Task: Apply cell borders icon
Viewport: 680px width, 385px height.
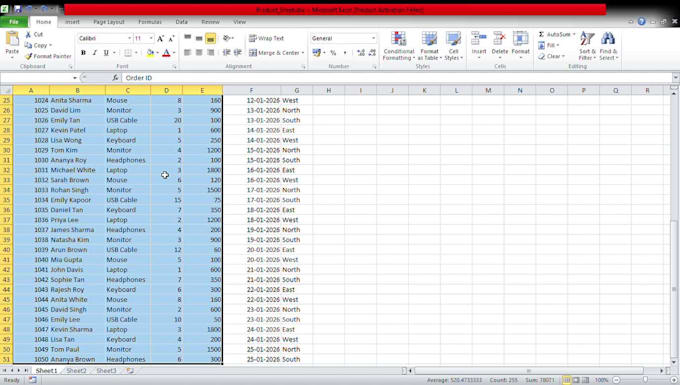Action: coord(128,52)
